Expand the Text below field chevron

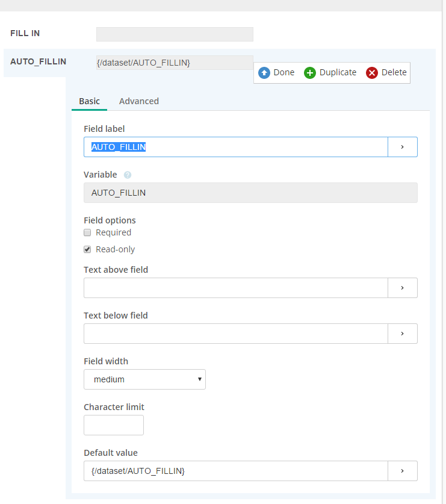point(403,334)
